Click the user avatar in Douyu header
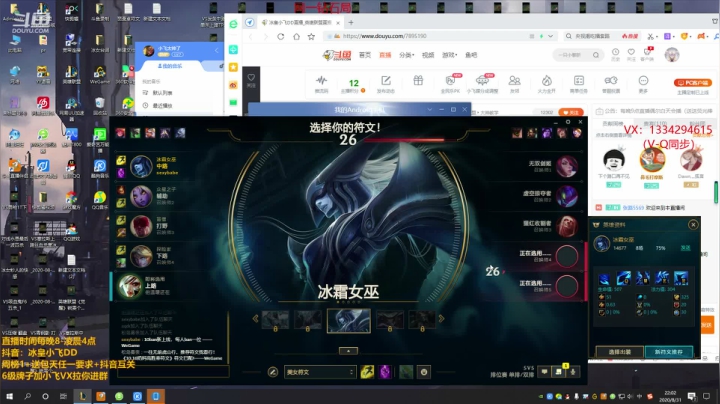The width and height of the screenshot is (720, 404). click(672, 55)
